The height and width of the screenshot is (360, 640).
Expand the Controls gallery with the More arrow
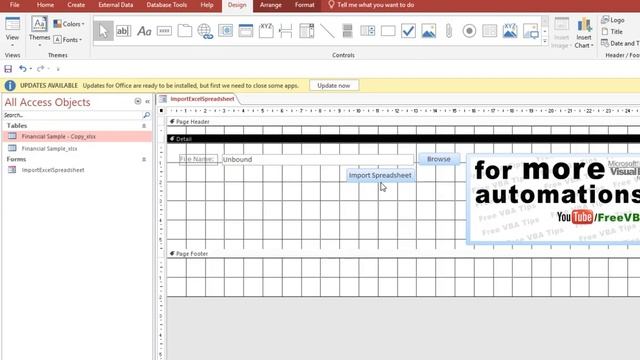click(545, 41)
